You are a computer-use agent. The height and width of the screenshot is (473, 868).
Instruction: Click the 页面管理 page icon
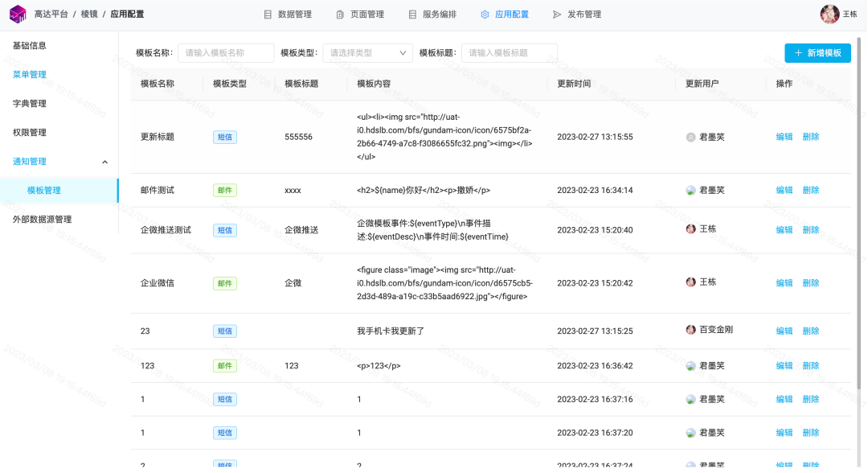coord(340,14)
